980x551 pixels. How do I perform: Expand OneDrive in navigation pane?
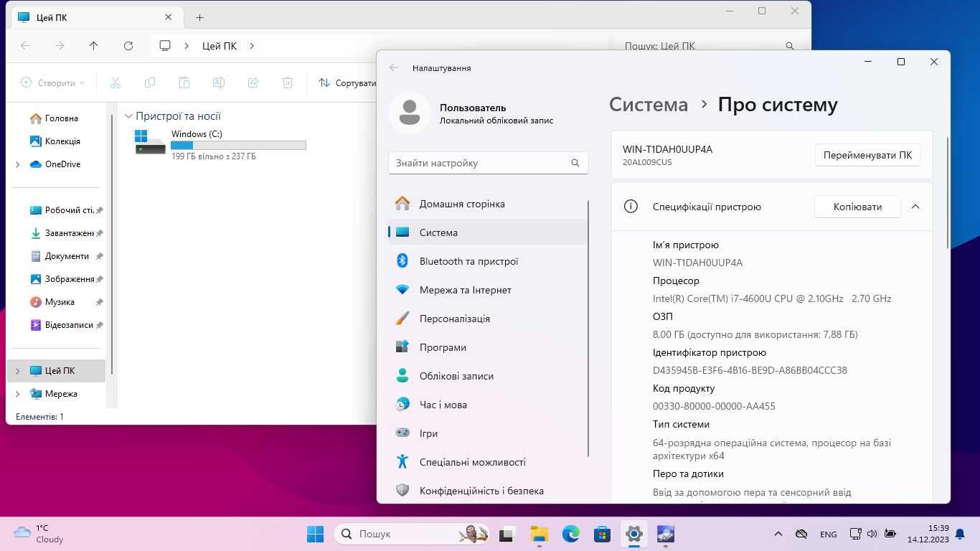point(17,164)
